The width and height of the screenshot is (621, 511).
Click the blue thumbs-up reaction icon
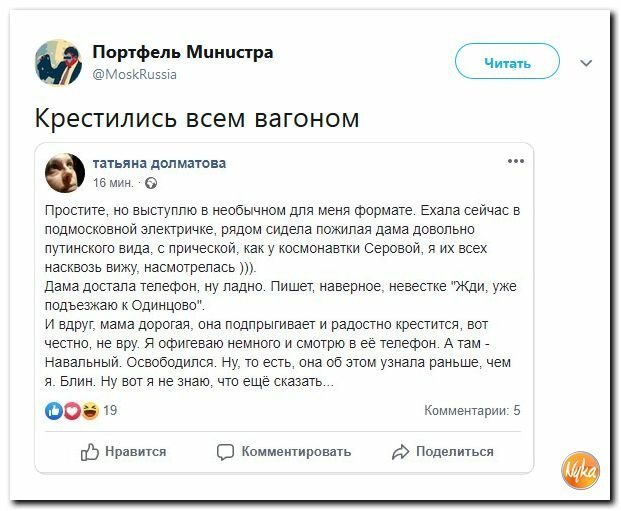click(54, 411)
